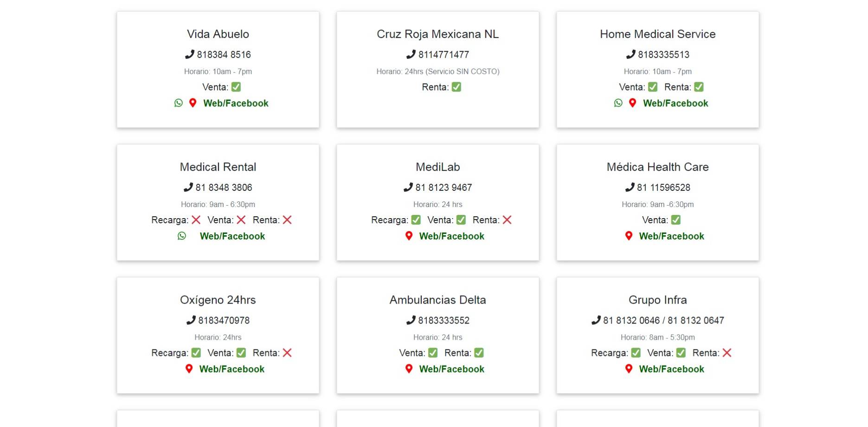Viewport: 868px width, 427px height.
Task: Click Cruz Roja Renta green checkmark
Action: [x=457, y=87]
